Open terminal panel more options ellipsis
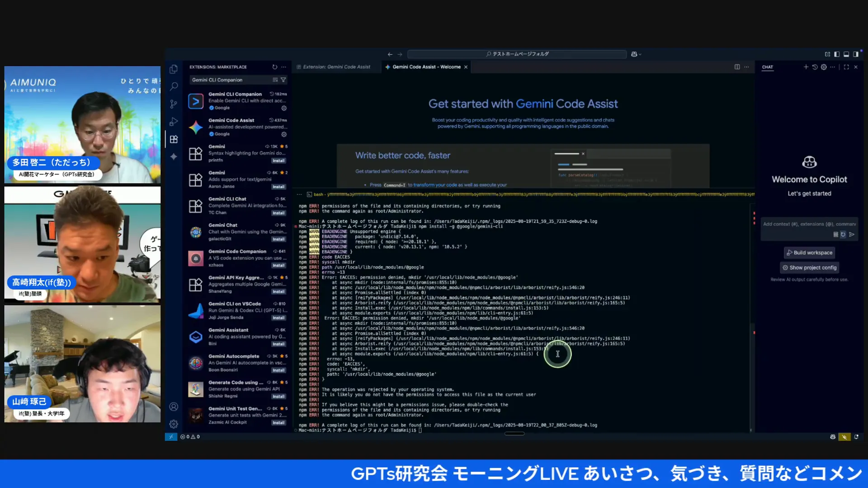868x488 pixels. [299, 194]
